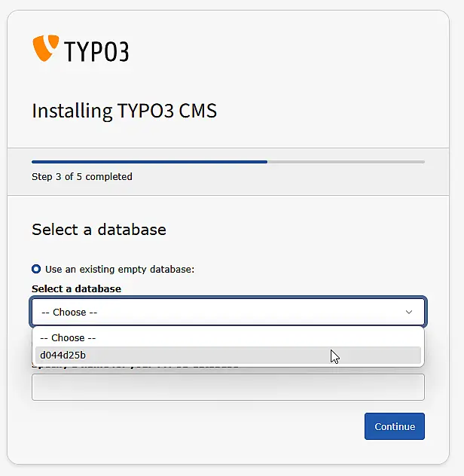Click the TYPO3 wordmark text
Screen dimensions: 464x476
(x=96, y=51)
